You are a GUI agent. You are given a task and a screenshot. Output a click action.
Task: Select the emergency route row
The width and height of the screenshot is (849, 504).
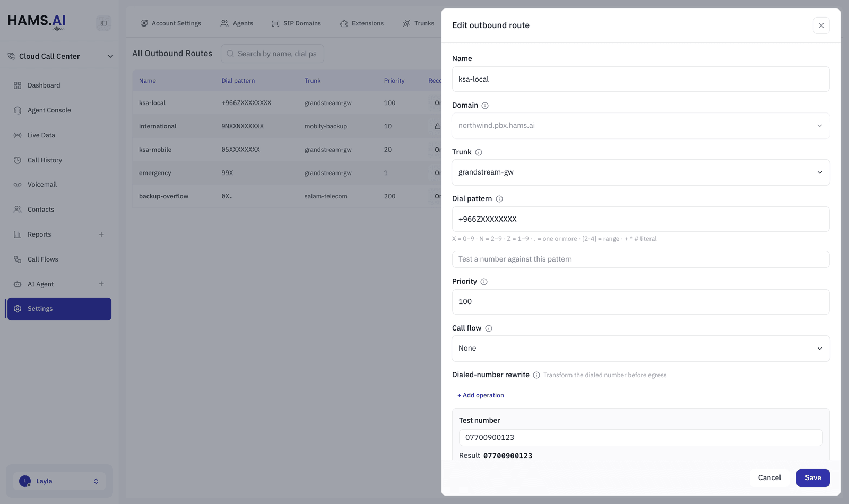(287, 173)
